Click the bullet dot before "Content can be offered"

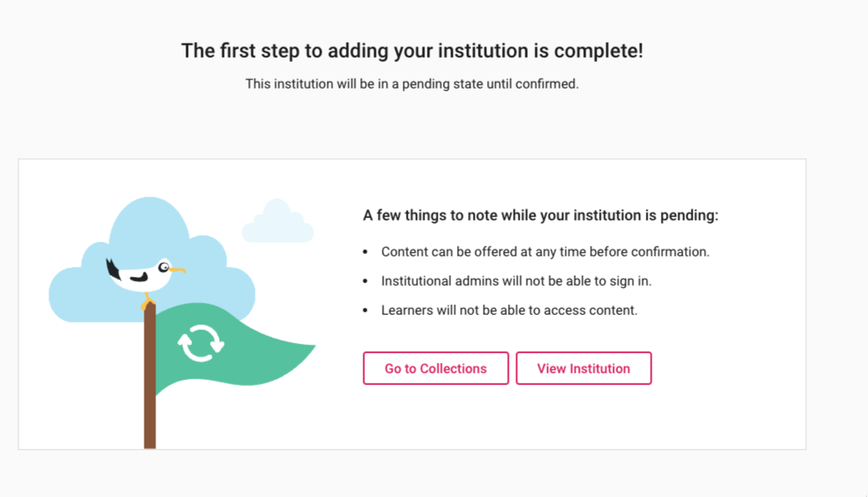pyautogui.click(x=365, y=251)
